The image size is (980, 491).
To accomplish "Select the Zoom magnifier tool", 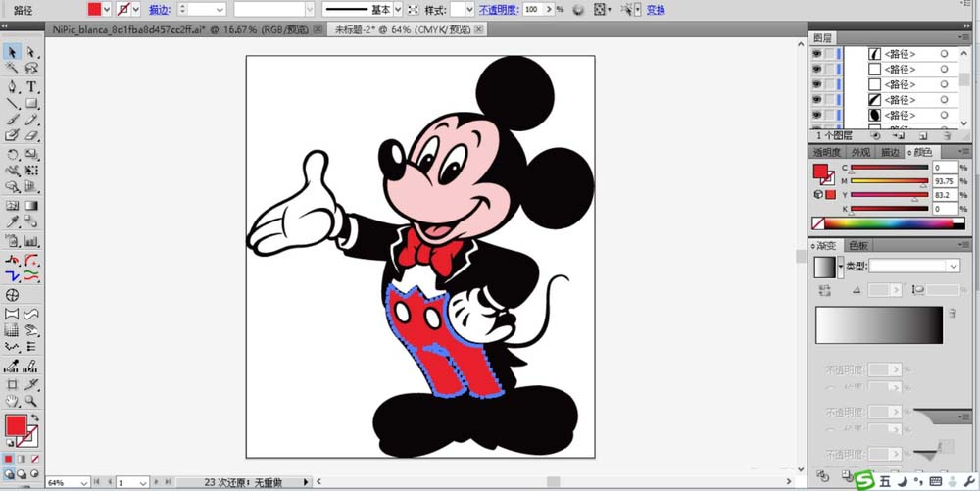I will (31, 401).
